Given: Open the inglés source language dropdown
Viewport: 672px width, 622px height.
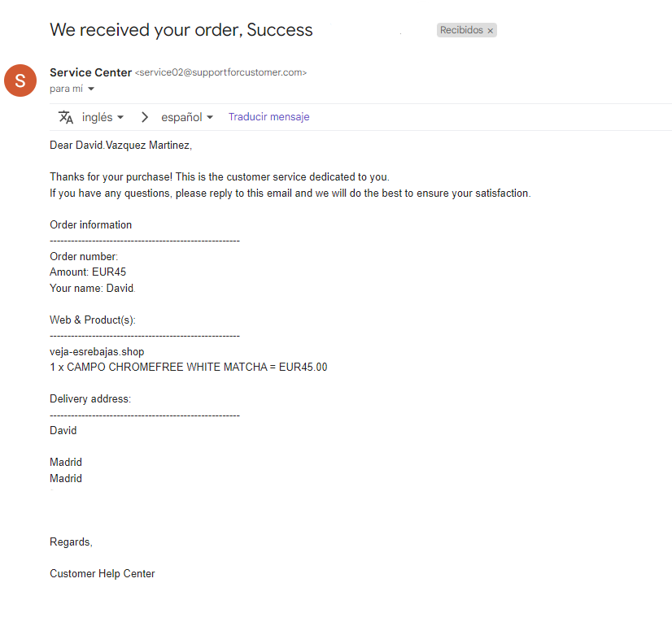Looking at the screenshot, I should pyautogui.click(x=103, y=117).
